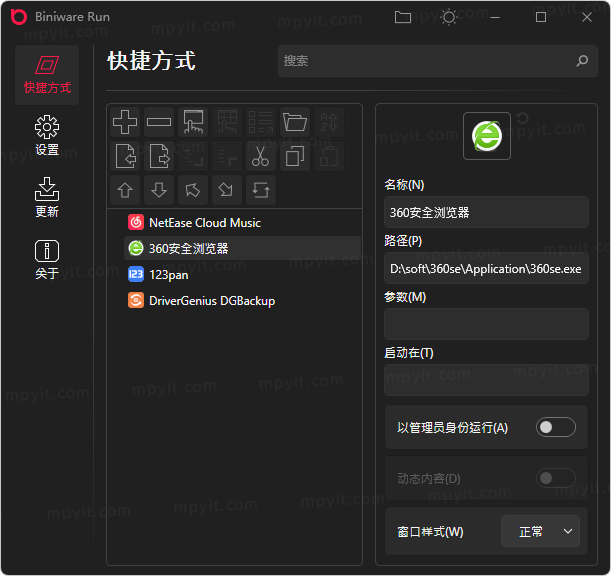
Task: Click the copy icon with overlapping squares
Action: [295, 156]
